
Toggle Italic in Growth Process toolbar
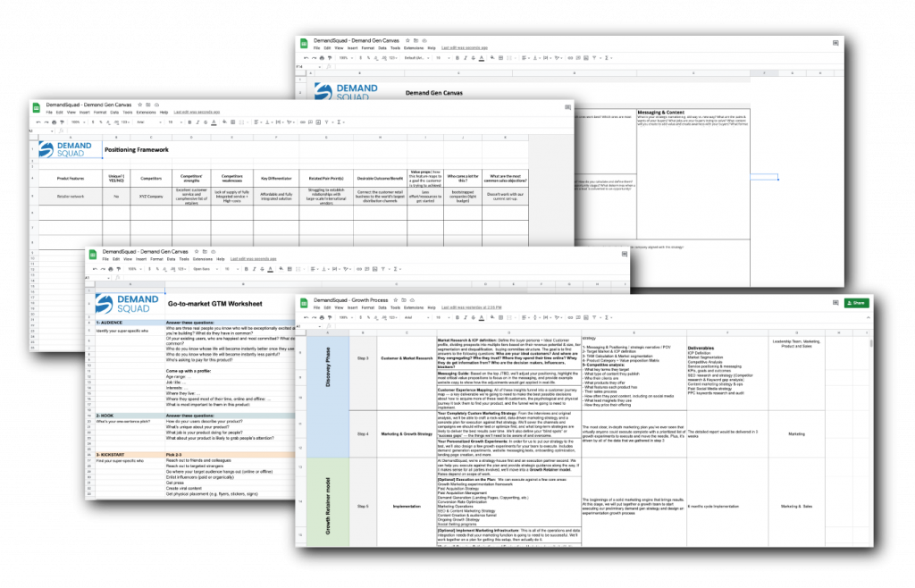click(465, 317)
